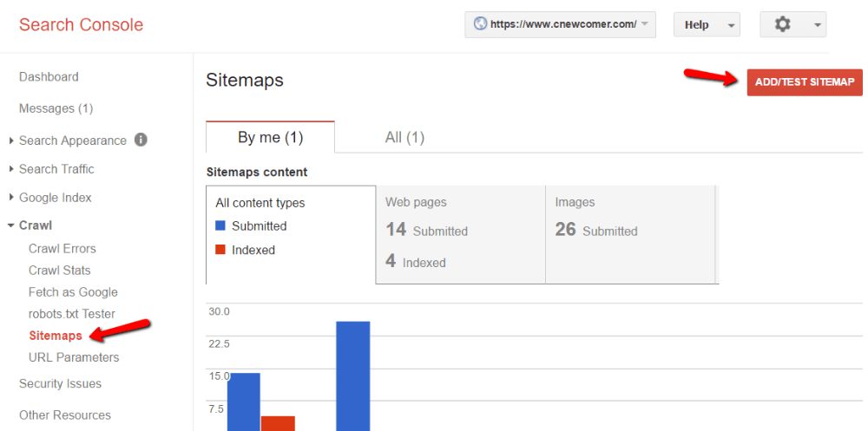Click the 'Sitemaps content' label

coord(257,172)
